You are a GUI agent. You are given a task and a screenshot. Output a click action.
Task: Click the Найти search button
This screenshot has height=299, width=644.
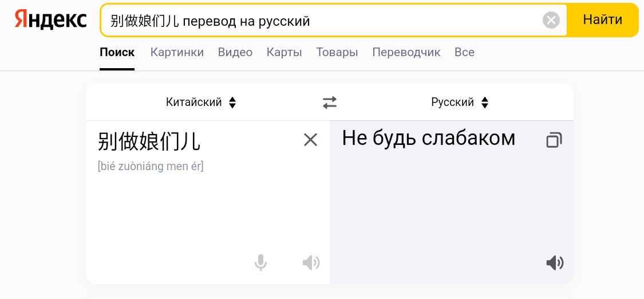tap(603, 19)
